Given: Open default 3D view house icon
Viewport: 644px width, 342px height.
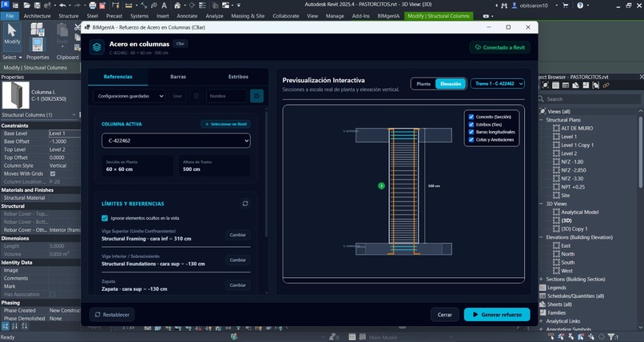Looking at the screenshot, I should [x=177, y=6].
